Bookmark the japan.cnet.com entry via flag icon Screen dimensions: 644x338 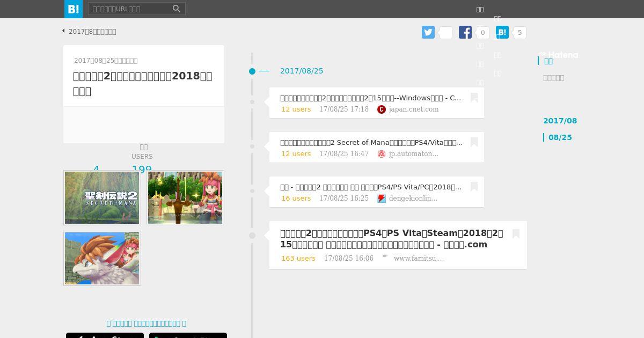(474, 98)
